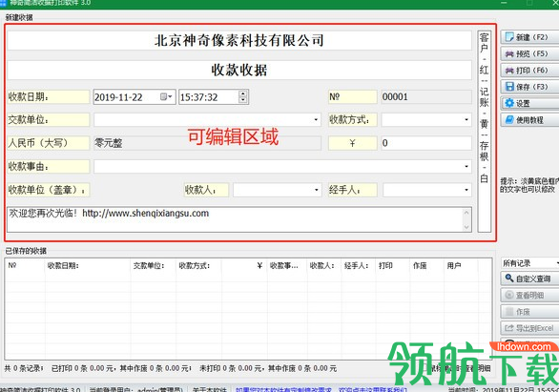The image size is (559, 392).
Task: Edit the 收款方式 yellow label
Action: click(353, 120)
